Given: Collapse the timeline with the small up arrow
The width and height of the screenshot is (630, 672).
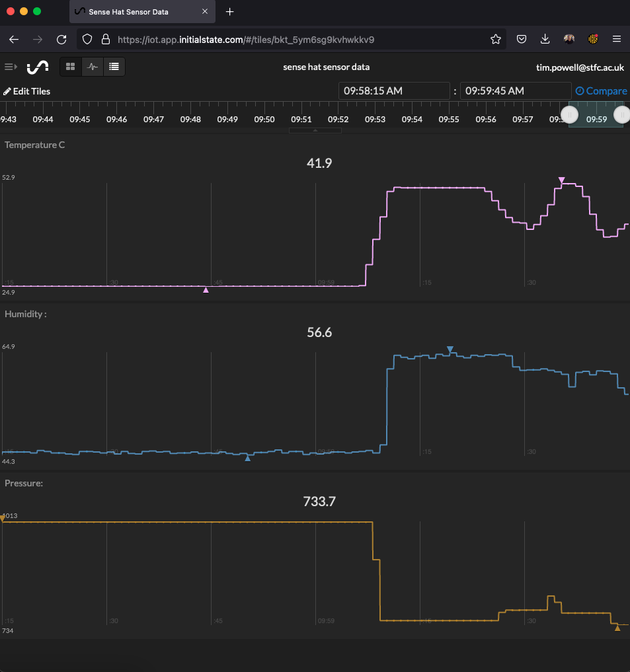Looking at the screenshot, I should [x=315, y=130].
